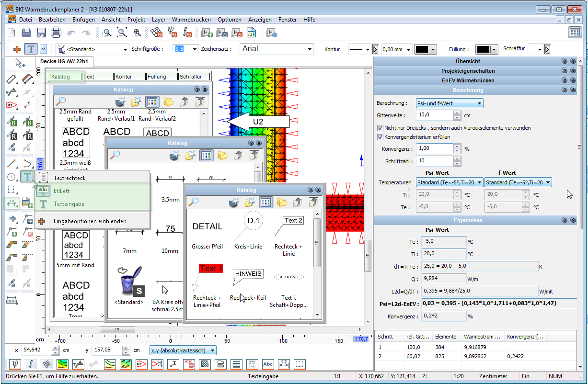Click the magnifier search icon in front Katalog
This screenshot has height=384, width=588.
pyautogui.click(x=194, y=202)
